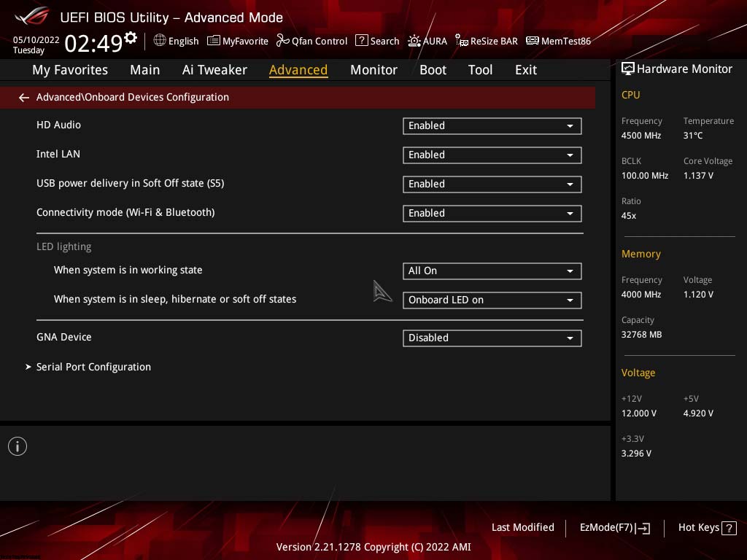Click the 02:49 clock display
Viewport: 747px width, 560px height.
tap(93, 43)
